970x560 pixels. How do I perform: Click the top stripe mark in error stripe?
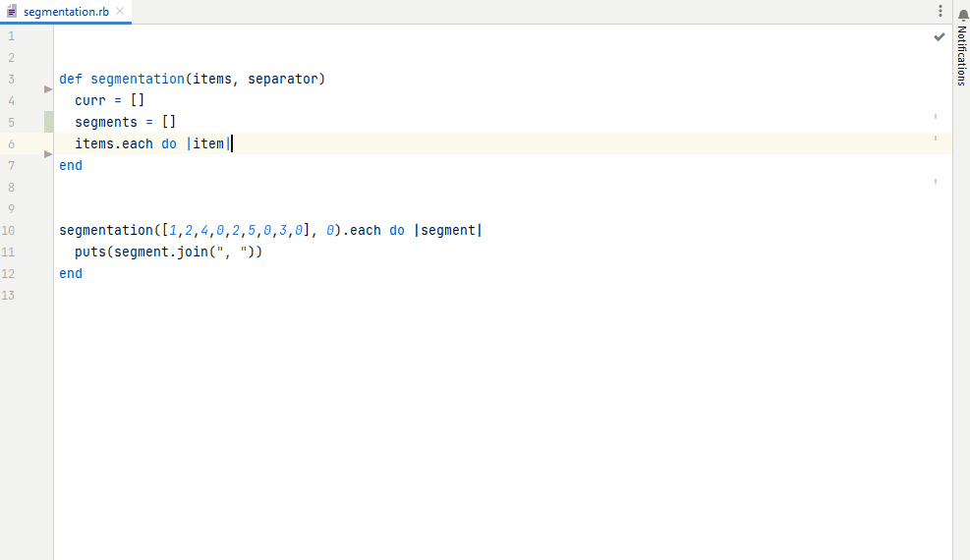(x=936, y=116)
